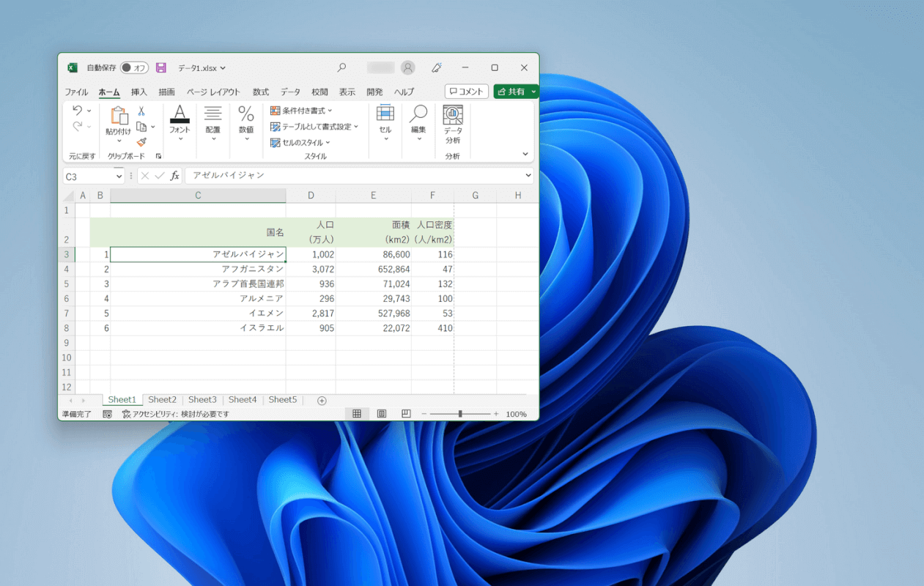
Task: Switch to the Sheet3 tab
Action: (x=202, y=400)
